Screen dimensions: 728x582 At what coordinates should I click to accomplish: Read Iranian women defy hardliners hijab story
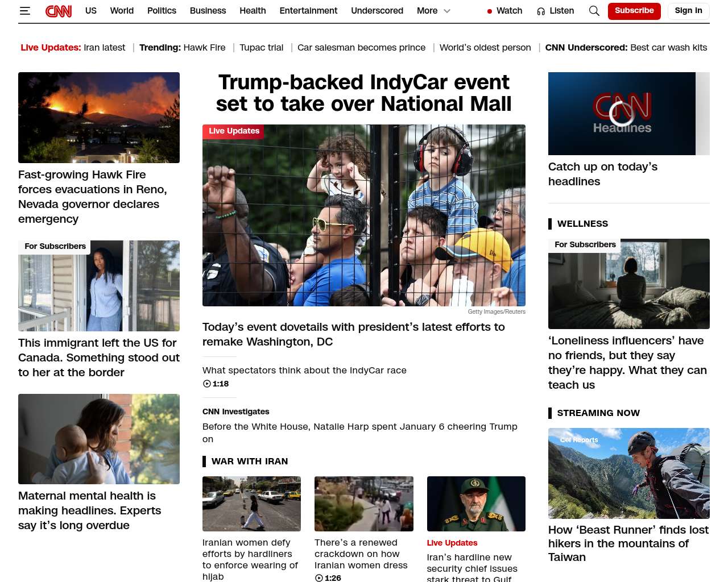click(x=250, y=559)
